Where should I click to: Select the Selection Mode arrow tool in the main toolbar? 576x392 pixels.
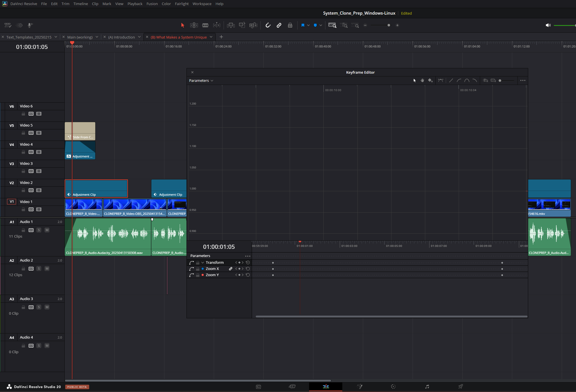point(183,25)
